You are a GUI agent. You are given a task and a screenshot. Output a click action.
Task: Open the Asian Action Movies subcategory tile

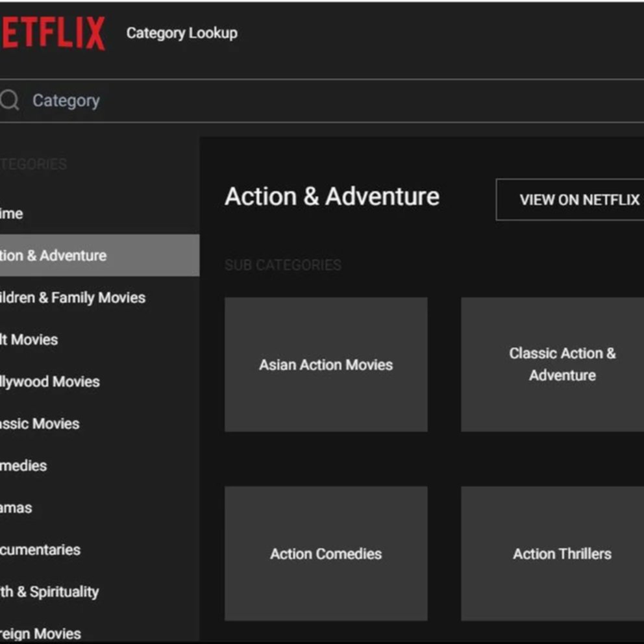click(x=326, y=365)
